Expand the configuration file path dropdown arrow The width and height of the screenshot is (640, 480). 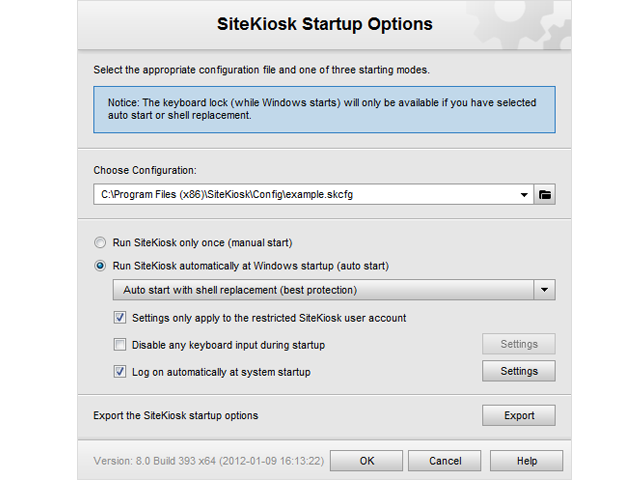tap(526, 195)
